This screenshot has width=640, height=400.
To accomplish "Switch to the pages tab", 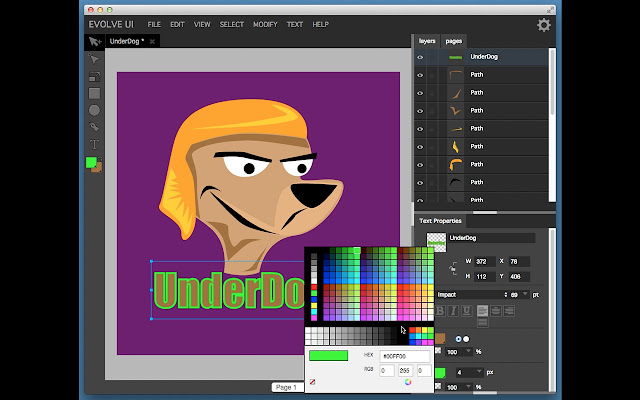I will [x=453, y=41].
